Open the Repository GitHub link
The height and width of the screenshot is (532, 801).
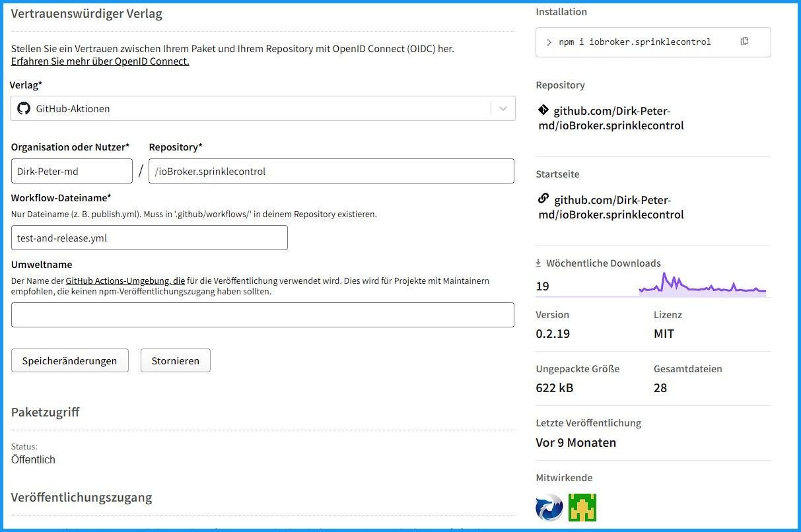point(611,118)
